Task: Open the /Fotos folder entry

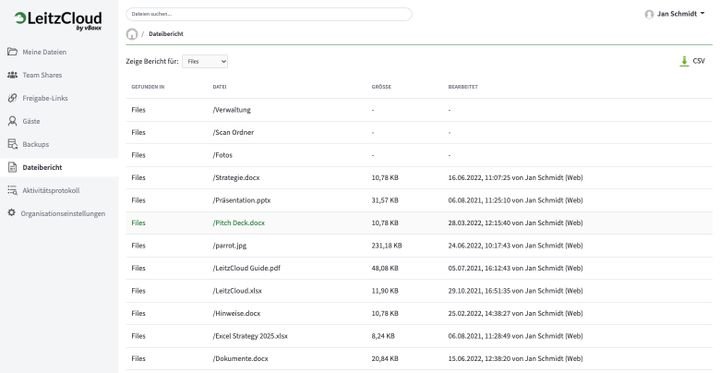Action: 223,155
